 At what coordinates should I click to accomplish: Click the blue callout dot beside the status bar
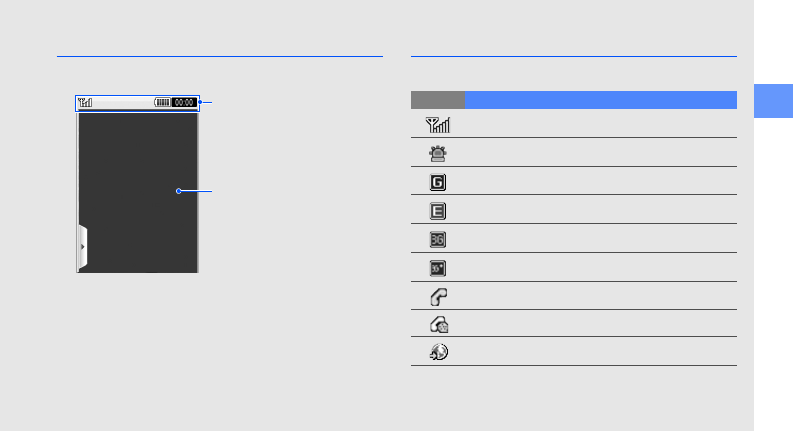point(200,102)
